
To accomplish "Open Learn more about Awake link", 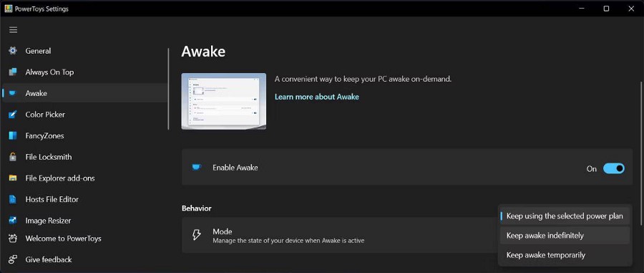I will [x=317, y=97].
